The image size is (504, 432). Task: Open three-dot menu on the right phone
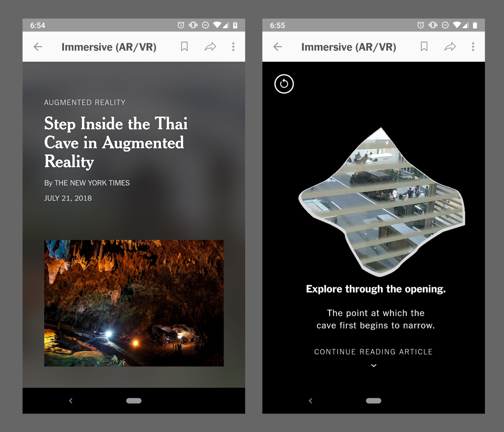473,47
